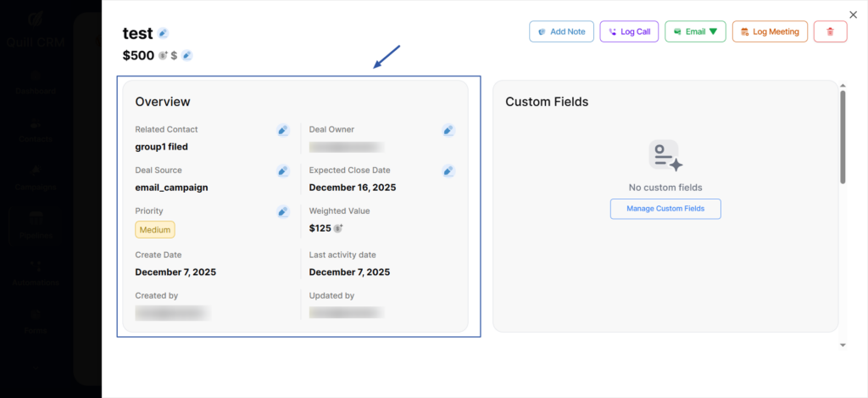Close the deal details panel
Viewport: 868px width, 398px height.
[x=853, y=14]
